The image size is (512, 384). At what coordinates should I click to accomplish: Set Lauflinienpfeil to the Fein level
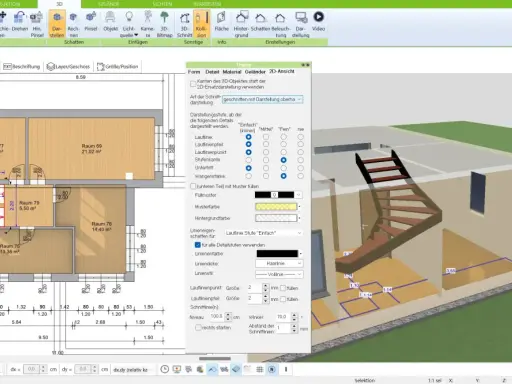(283, 144)
